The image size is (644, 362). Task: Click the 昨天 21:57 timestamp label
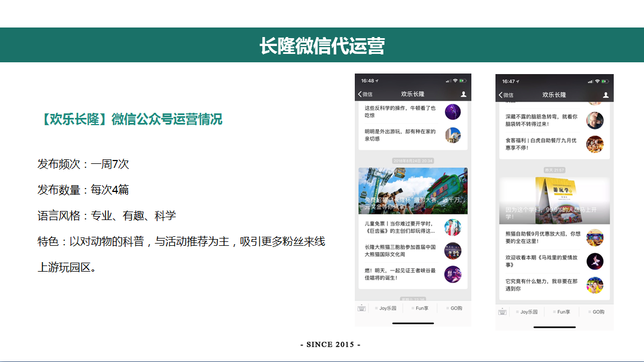[554, 170]
